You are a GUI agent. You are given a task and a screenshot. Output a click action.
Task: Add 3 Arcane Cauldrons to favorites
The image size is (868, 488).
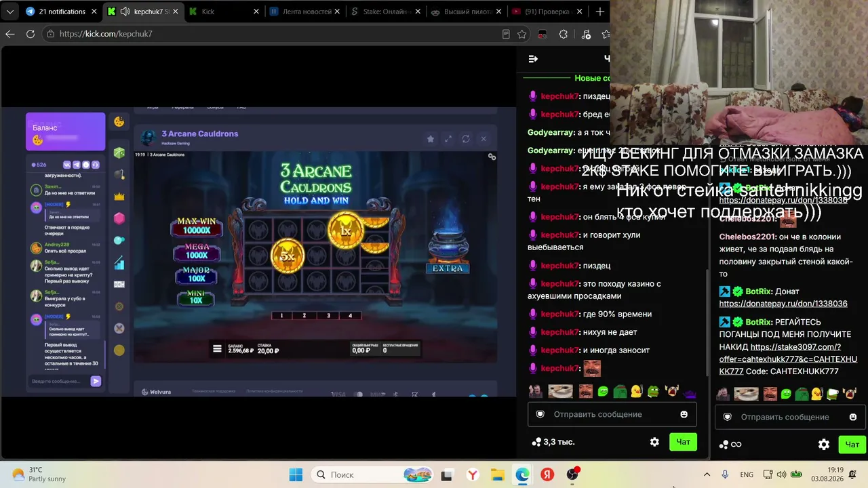[430, 139]
